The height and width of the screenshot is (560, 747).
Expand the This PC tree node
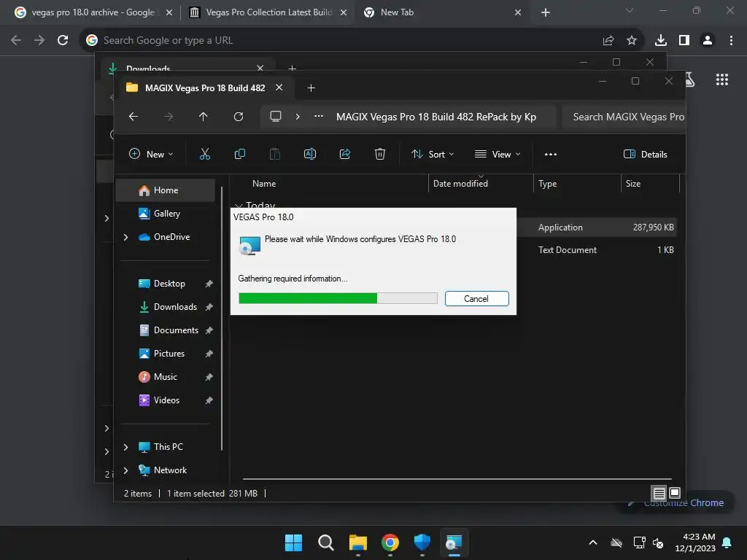click(x=125, y=447)
